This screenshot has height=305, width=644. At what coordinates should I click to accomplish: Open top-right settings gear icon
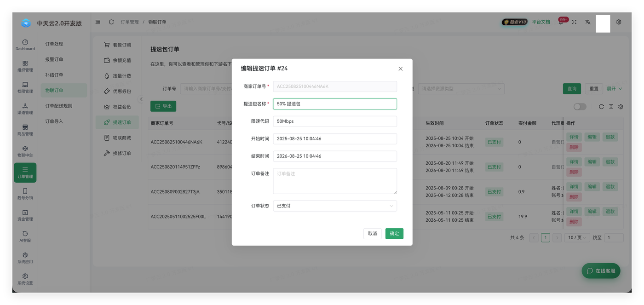(x=619, y=22)
